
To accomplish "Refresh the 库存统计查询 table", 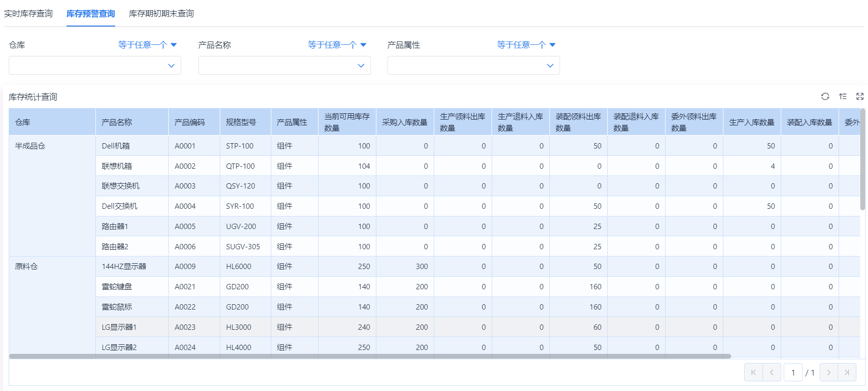I will pos(825,96).
